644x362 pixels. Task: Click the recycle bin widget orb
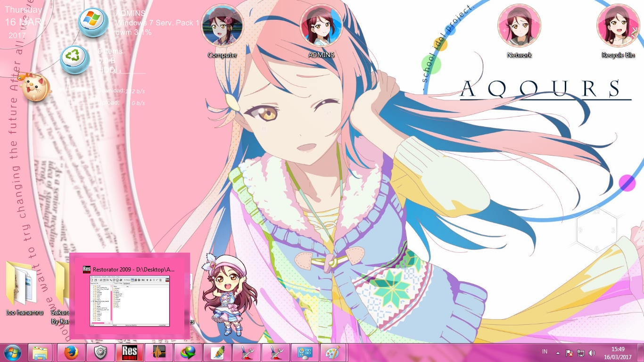point(75,60)
